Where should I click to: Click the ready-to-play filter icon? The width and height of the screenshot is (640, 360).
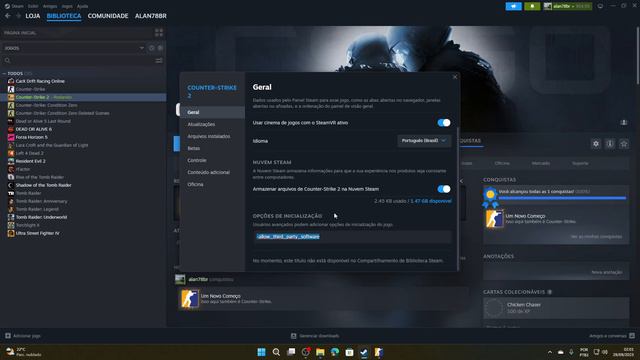pyautogui.click(x=160, y=48)
